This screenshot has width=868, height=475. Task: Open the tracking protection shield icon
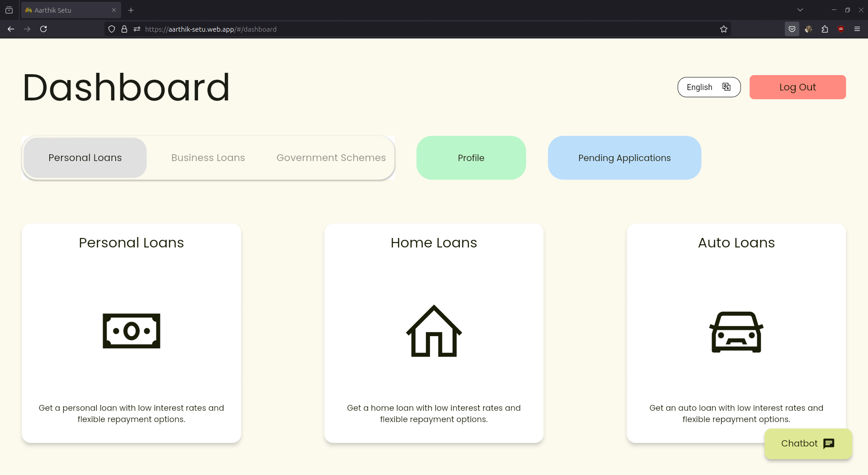click(112, 29)
